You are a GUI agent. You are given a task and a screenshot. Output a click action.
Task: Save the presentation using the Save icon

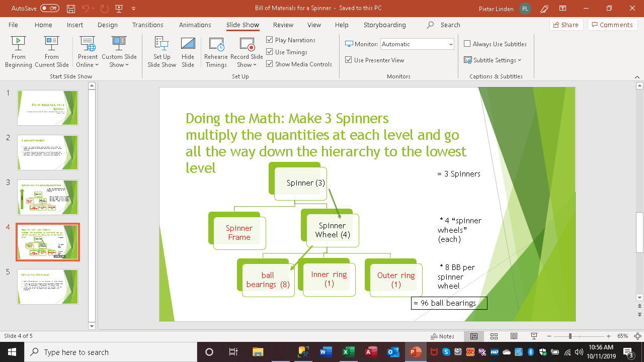point(71,9)
